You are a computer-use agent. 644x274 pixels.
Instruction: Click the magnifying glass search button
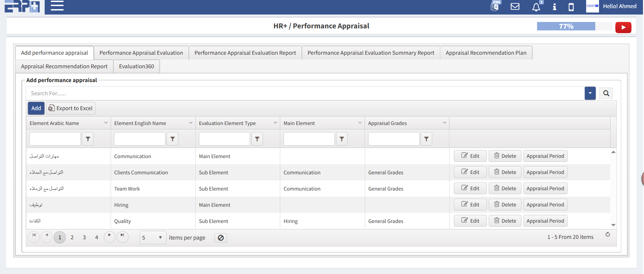point(606,93)
